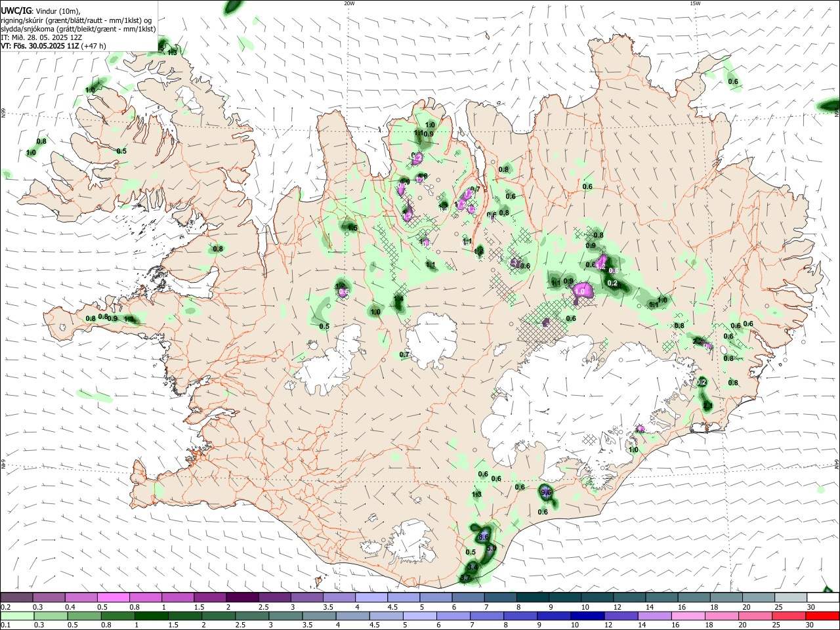840x630 pixels.
Task: Click the snow scale swatch between 0.2 and 0.3
Action: coord(17,598)
